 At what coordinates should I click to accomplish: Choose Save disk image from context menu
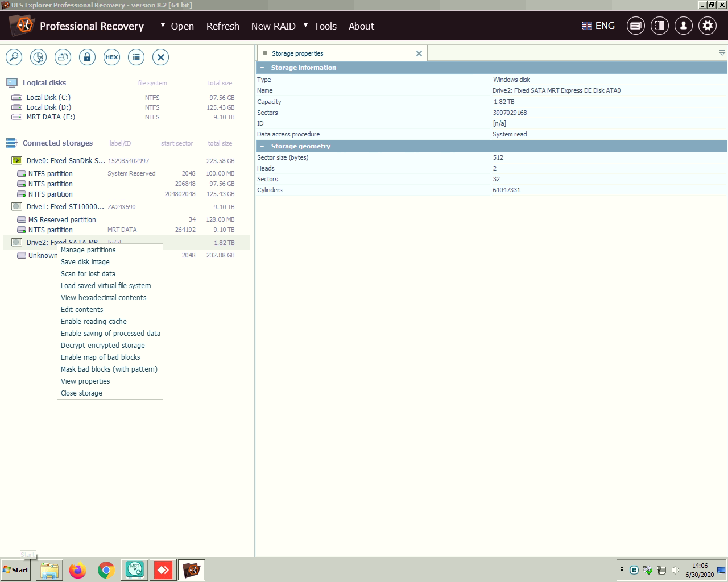[85, 262]
